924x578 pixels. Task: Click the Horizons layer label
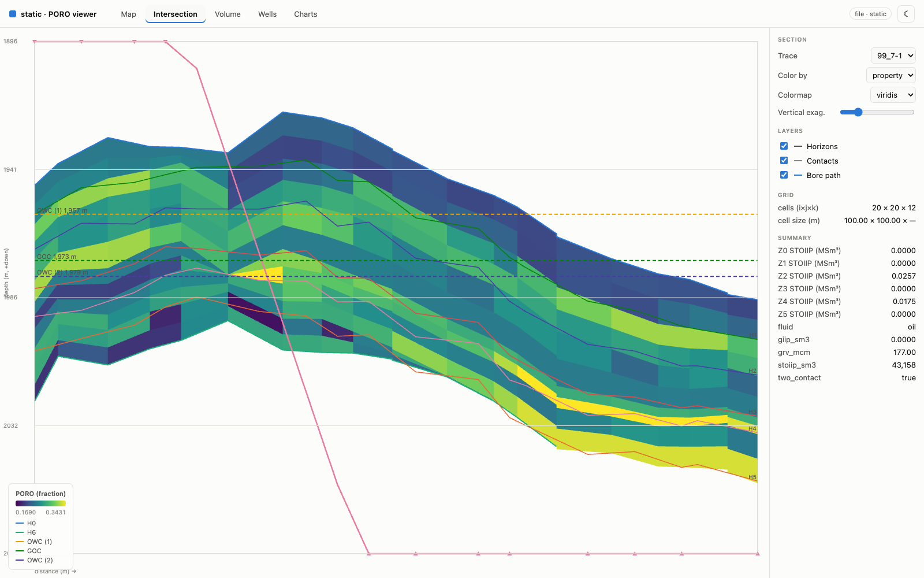click(x=822, y=146)
